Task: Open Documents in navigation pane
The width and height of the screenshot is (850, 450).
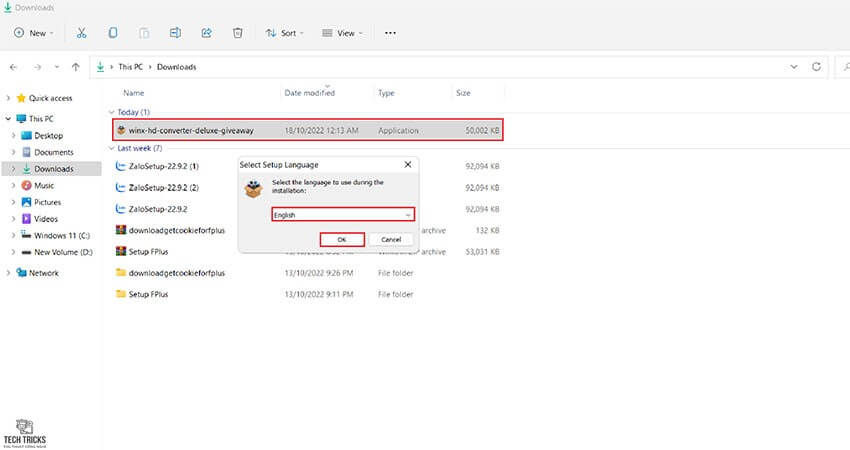Action: [54, 152]
